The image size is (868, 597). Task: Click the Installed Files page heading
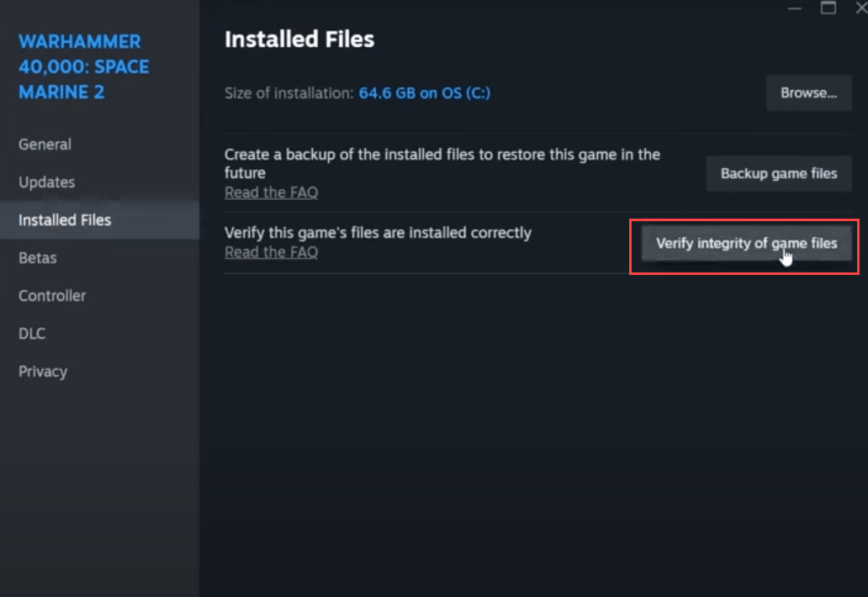299,40
